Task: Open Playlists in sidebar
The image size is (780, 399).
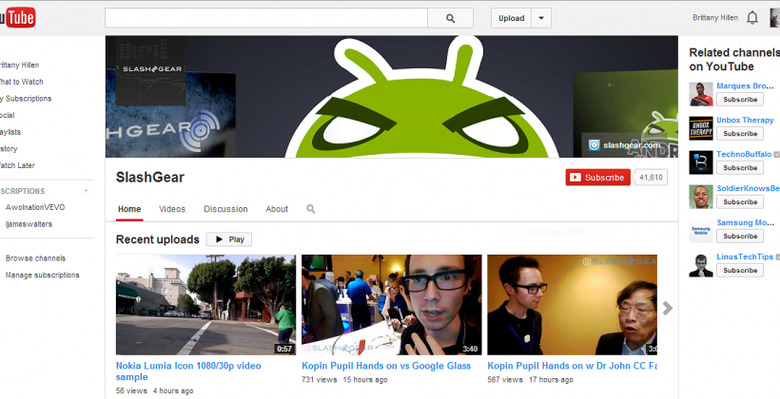Action: [10, 132]
